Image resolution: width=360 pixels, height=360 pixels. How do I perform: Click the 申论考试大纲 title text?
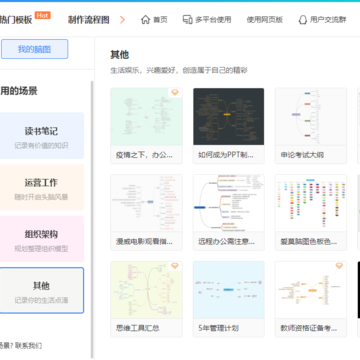pyautogui.click(x=302, y=155)
